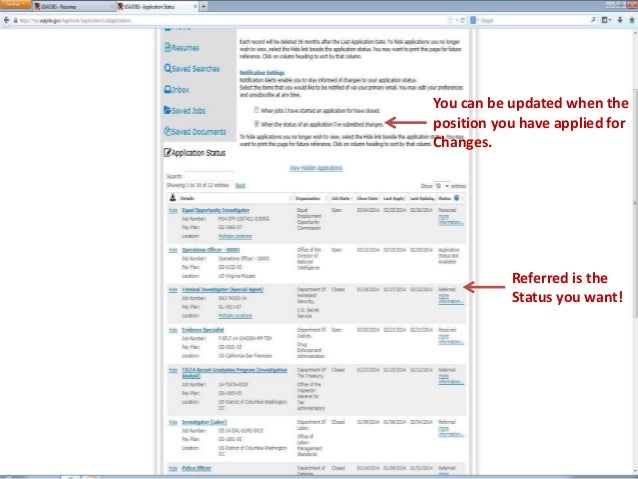Open Equal Opportunity Investigator job link
638x479 pixels.
216,210
